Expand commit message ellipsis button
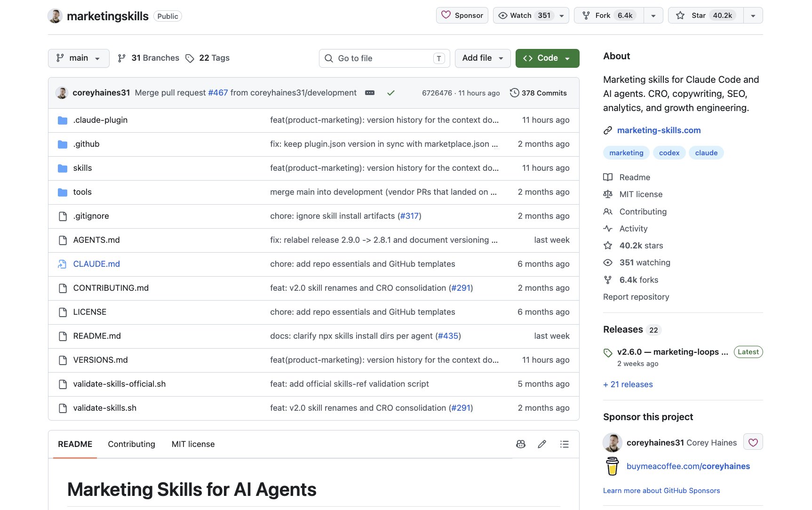 [x=370, y=93]
